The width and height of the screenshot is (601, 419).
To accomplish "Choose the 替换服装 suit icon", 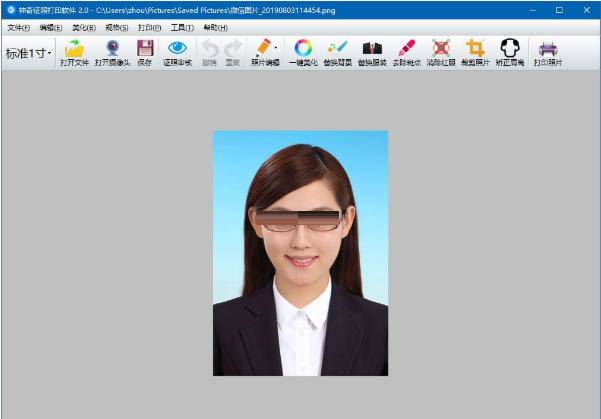I will 372,50.
